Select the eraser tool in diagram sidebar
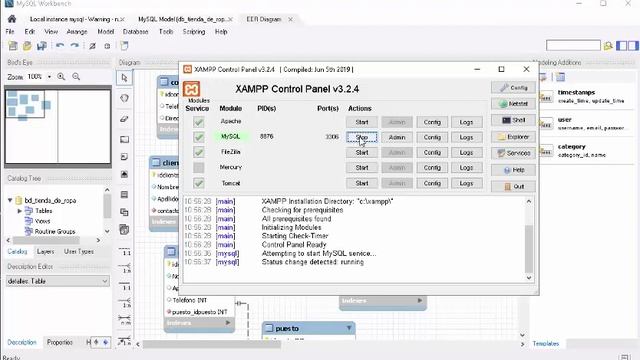 124,119
